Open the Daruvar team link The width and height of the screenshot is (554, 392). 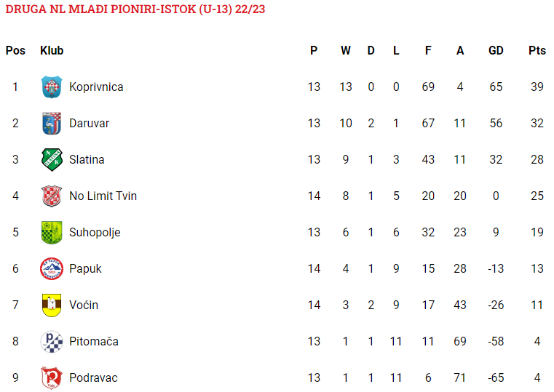pos(89,123)
